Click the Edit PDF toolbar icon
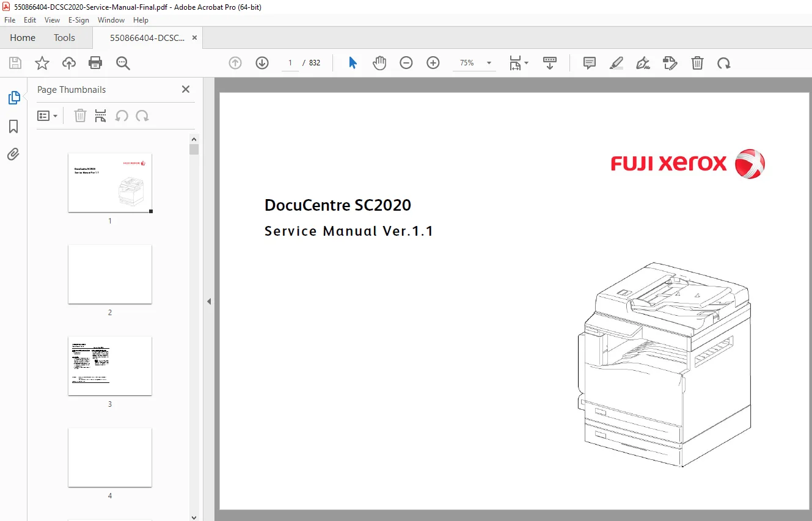812x521 pixels. [670, 63]
